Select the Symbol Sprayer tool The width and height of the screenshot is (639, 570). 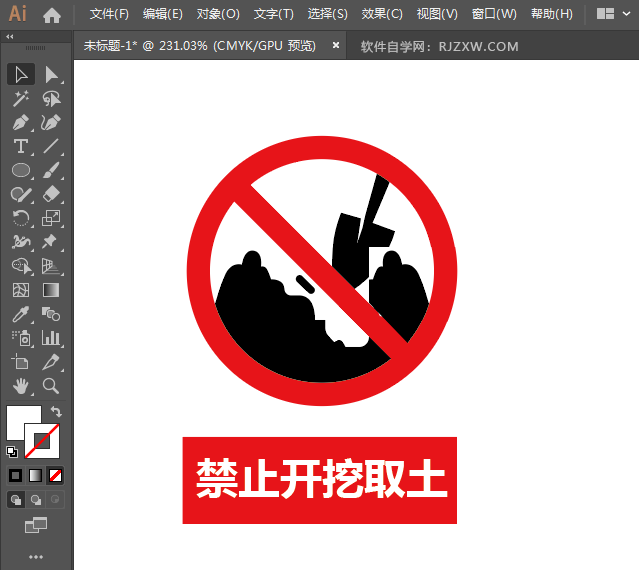[21, 338]
